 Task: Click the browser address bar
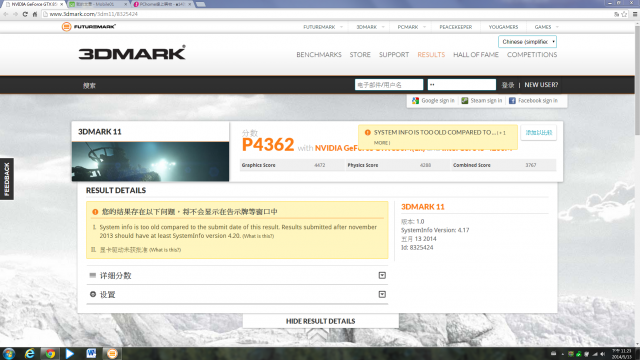click(327, 14)
